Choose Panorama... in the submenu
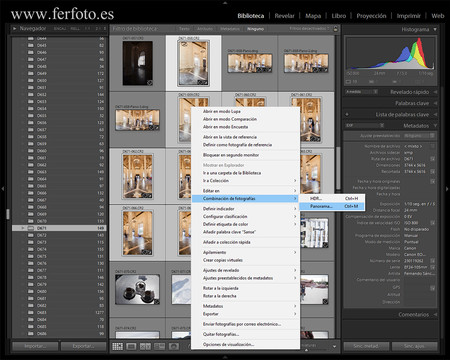The width and height of the screenshot is (450, 360). [332, 206]
